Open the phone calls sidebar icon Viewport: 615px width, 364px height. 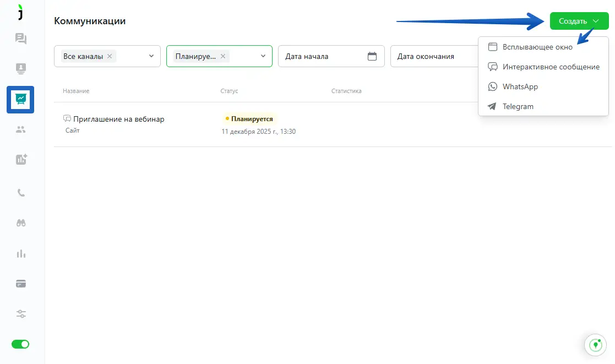21,193
